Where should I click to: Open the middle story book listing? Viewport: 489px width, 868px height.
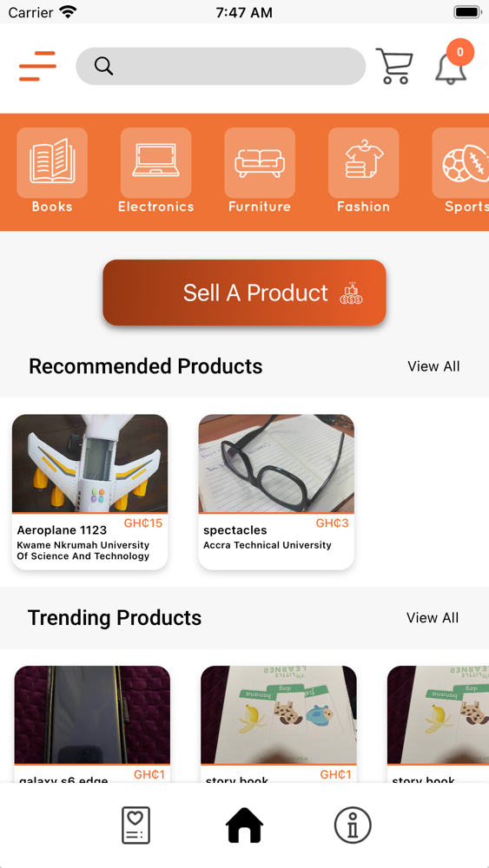(279, 724)
